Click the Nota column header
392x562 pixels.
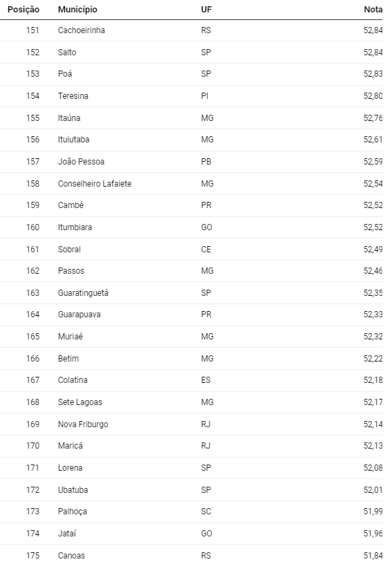click(x=373, y=9)
